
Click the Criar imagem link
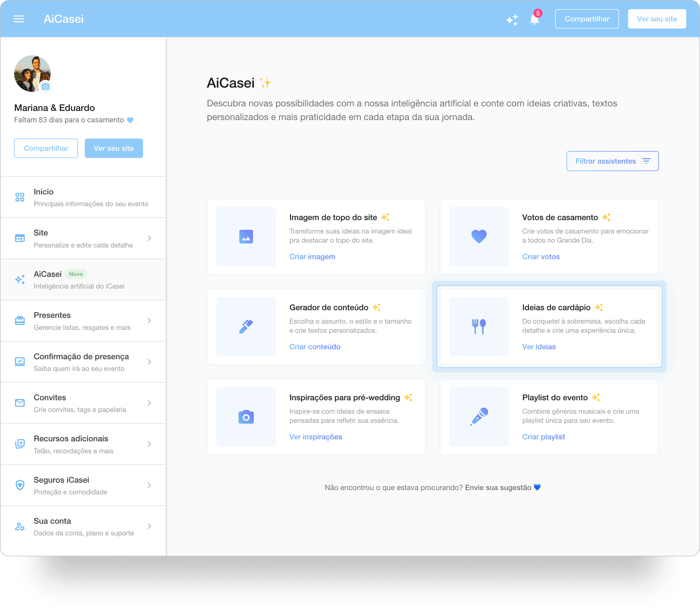coord(312,257)
